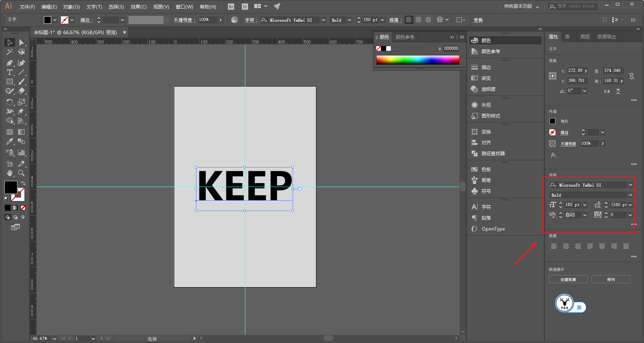Open the kerning 自动 dropdown
This screenshot has width=644, height=343.
coord(585,215)
